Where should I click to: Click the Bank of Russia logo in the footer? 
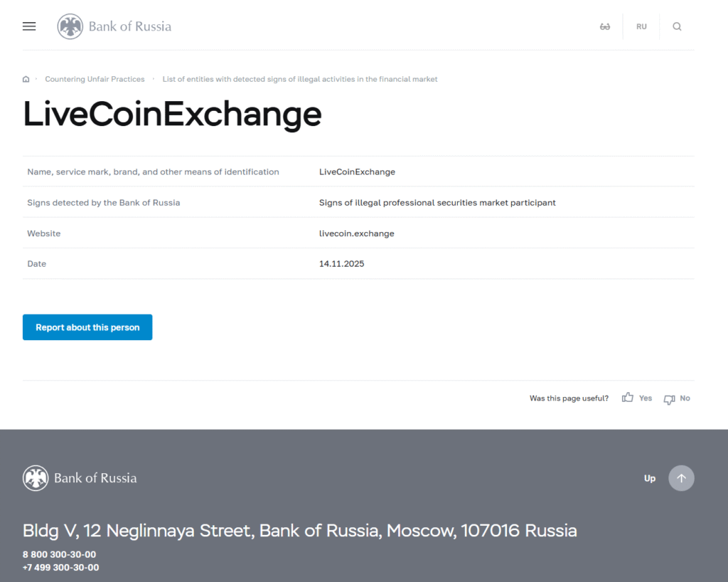point(36,477)
